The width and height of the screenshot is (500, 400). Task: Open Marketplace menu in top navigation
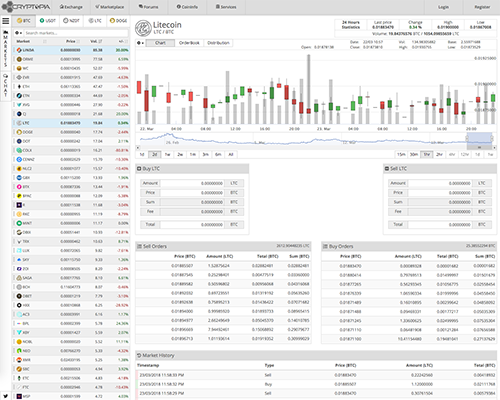tap(109, 7)
